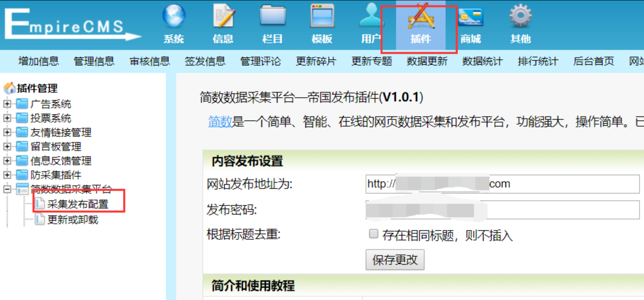Image resolution: width=644 pixels, height=300 pixels.
Task: Select 数据更新 in the submenu
Action: [x=427, y=61]
